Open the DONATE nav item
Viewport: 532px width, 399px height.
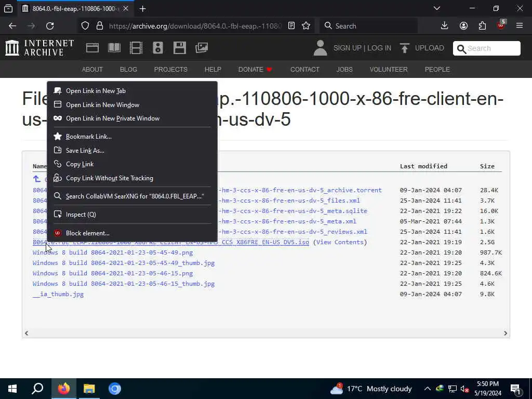coord(255,70)
